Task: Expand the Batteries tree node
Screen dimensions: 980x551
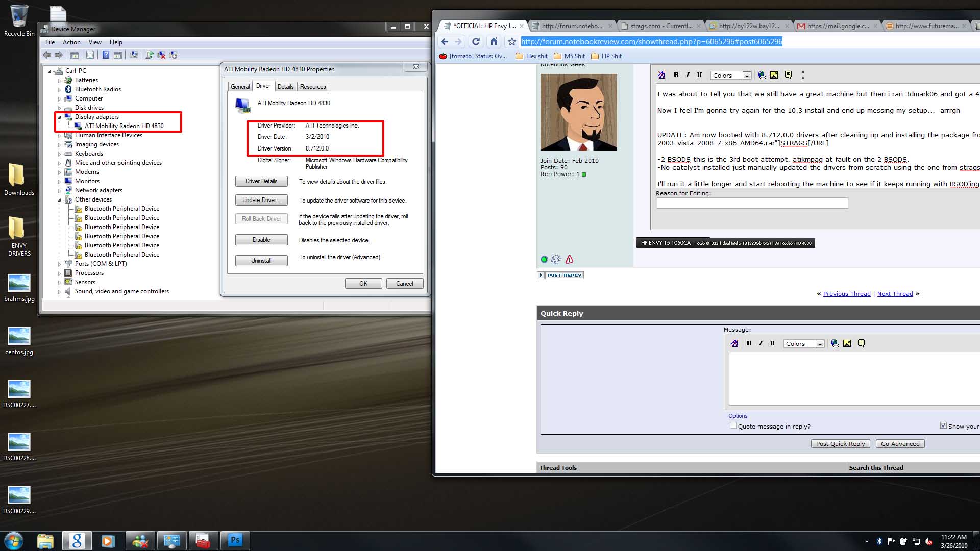Action: 59,80
